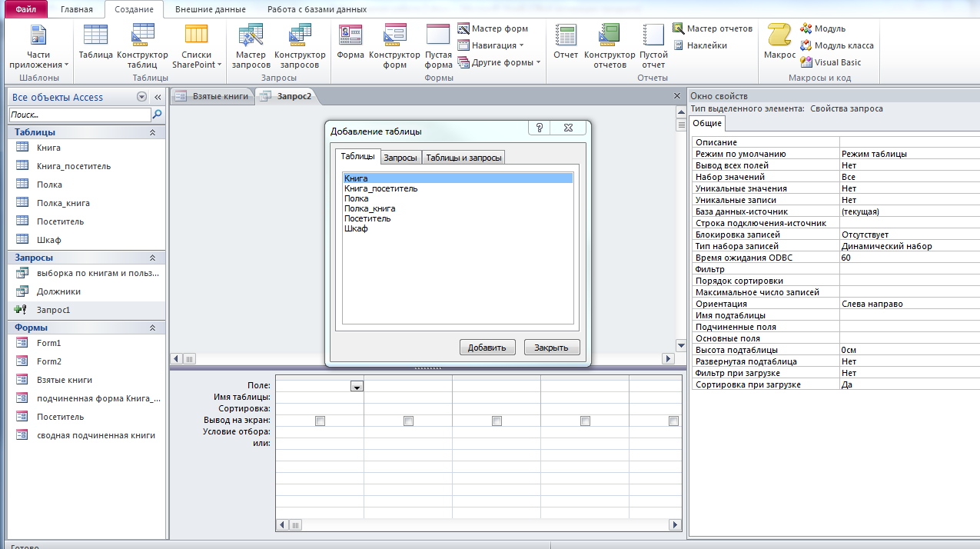Launch Мастер отчетов
The width and height of the screenshot is (980, 549).
713,28
